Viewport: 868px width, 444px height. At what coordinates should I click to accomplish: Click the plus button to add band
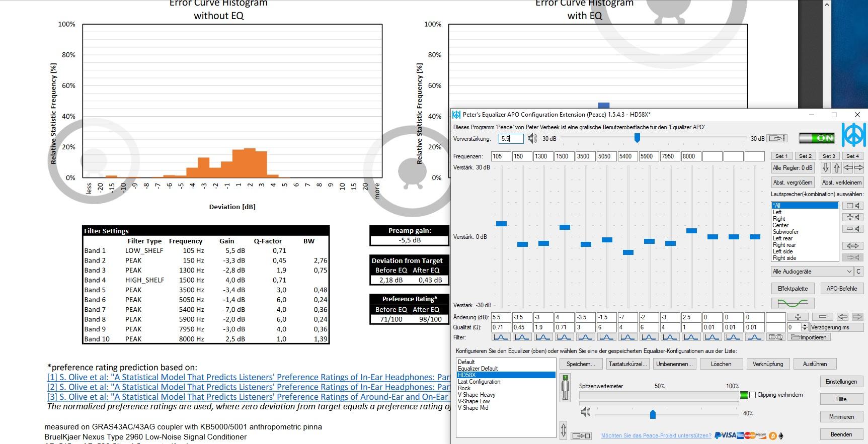[798, 317]
